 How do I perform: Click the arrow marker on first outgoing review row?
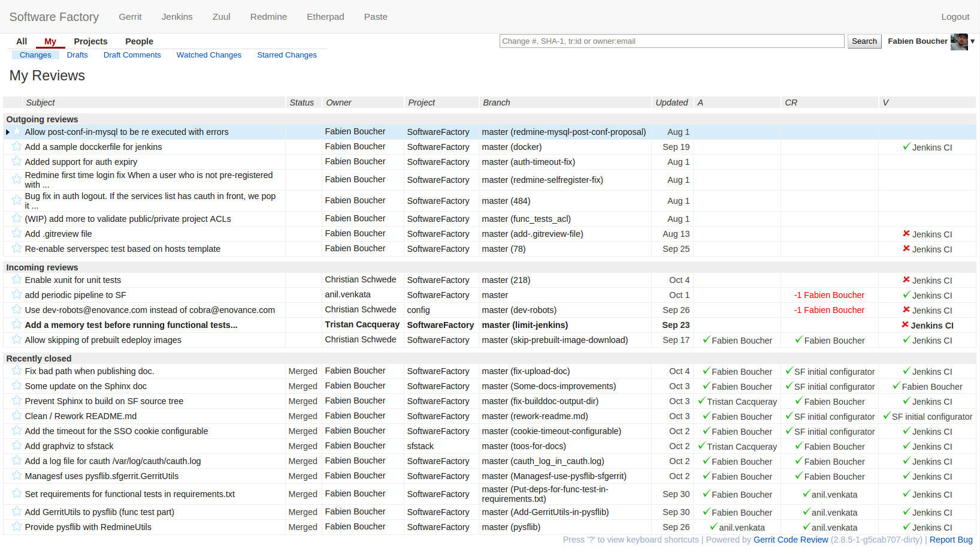(8, 132)
